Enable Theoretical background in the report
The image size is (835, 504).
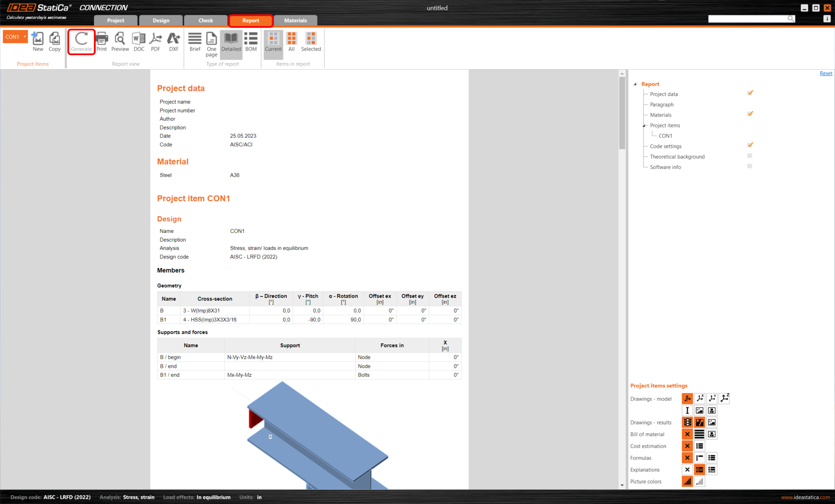(750, 155)
